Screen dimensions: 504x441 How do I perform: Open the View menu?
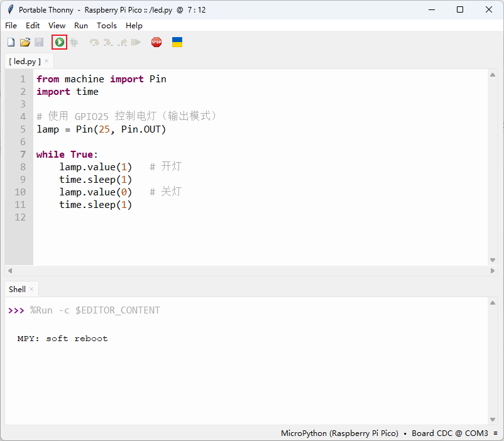pyautogui.click(x=57, y=25)
